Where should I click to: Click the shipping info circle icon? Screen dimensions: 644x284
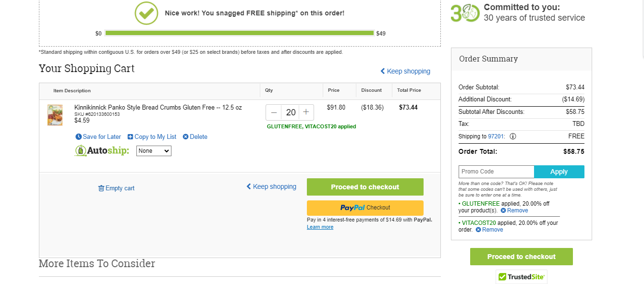tap(513, 136)
